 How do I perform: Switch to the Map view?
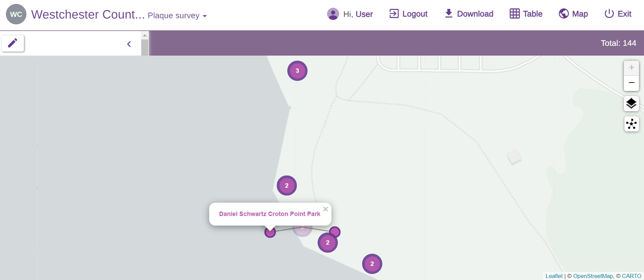(x=573, y=14)
